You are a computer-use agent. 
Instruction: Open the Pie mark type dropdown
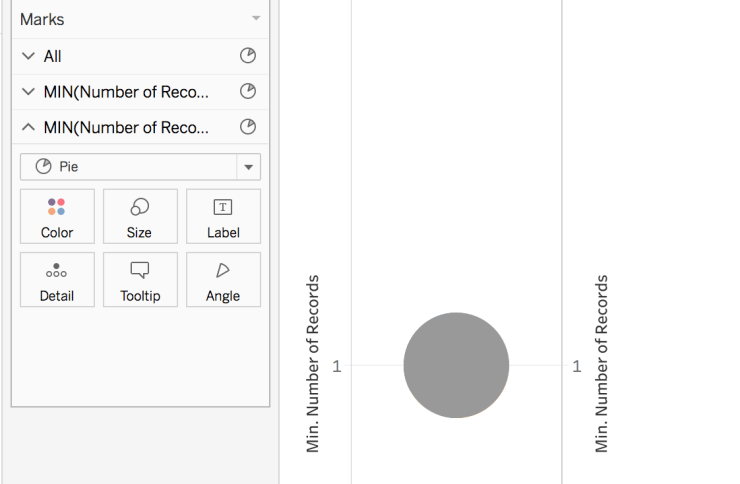248,167
